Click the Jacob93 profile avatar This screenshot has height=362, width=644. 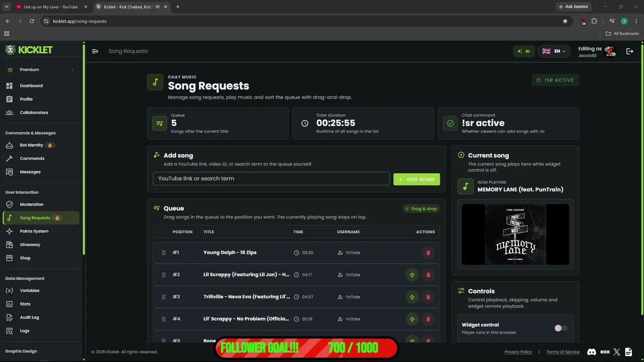(x=610, y=51)
